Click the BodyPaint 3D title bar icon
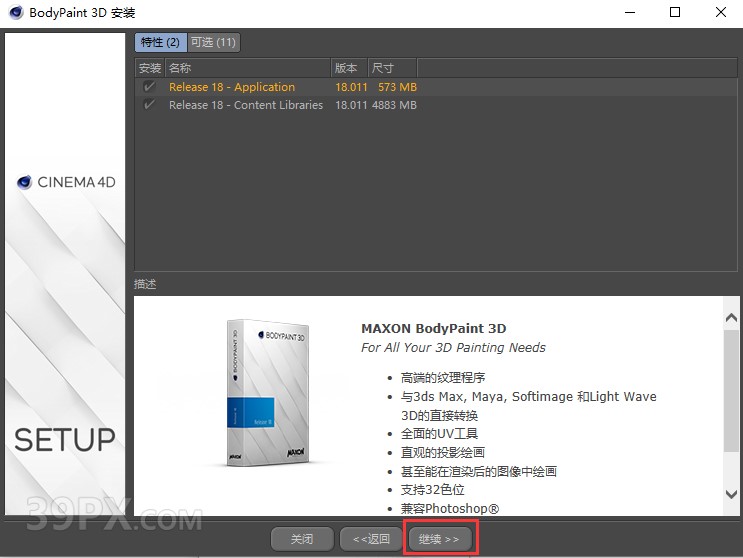743x558 pixels. tap(16, 13)
